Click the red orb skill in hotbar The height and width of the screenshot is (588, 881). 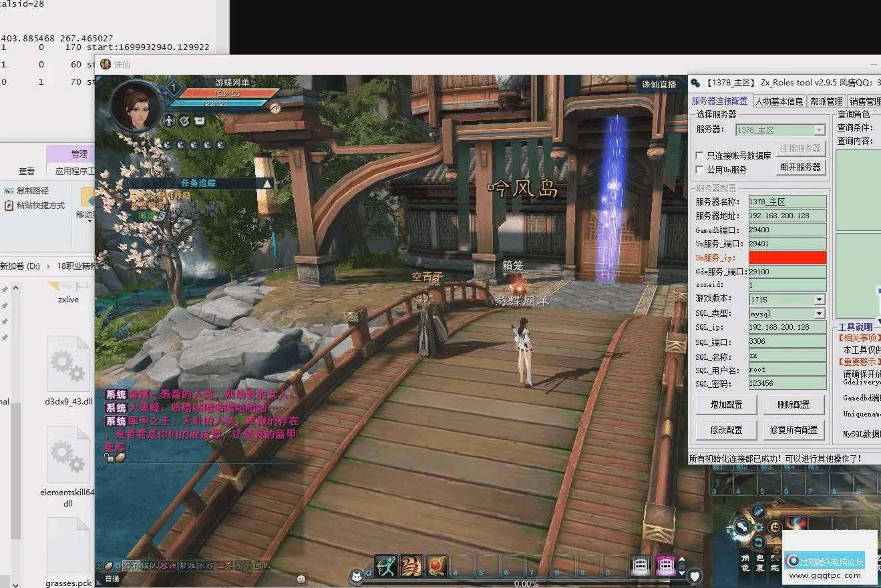[x=436, y=565]
